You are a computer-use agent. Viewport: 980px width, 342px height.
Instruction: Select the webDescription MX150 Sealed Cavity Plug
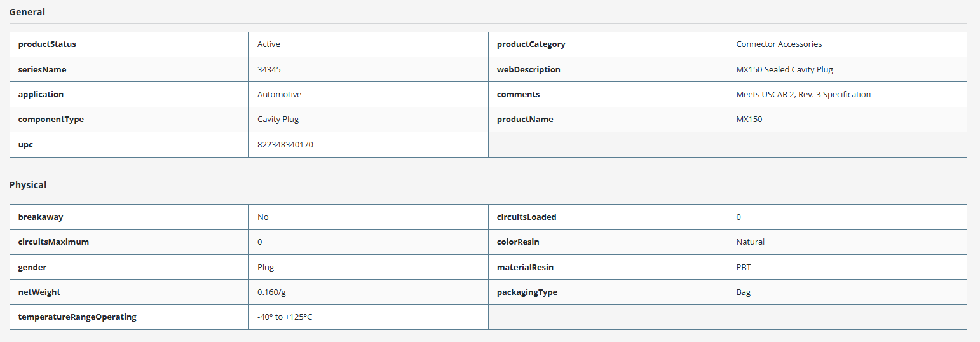point(784,70)
